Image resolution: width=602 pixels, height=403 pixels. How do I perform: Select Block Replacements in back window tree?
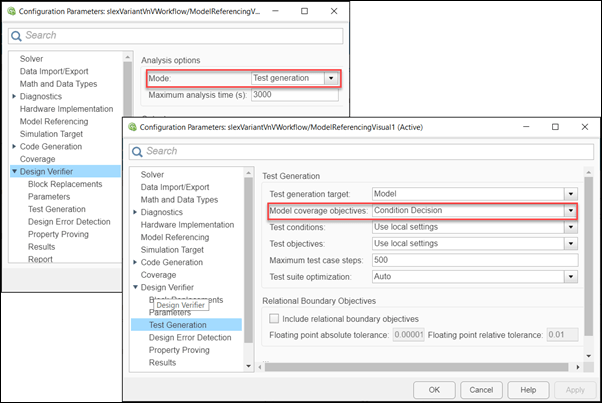tap(65, 184)
